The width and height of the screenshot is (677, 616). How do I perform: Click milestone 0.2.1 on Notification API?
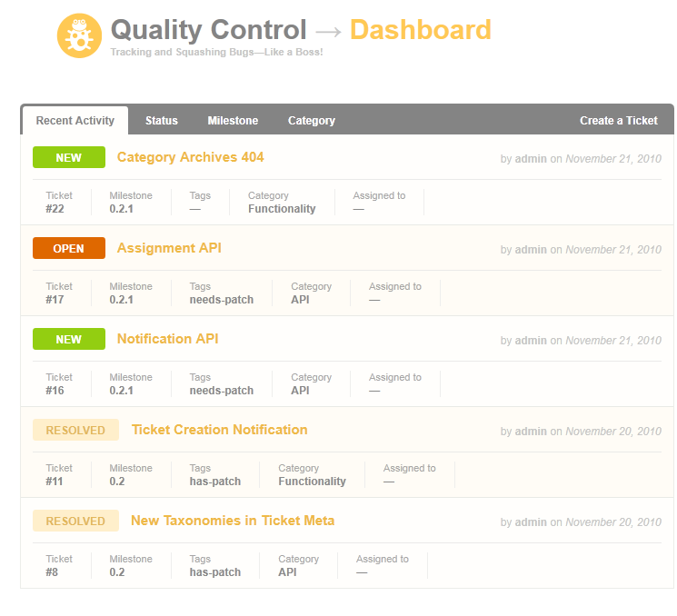(x=122, y=391)
